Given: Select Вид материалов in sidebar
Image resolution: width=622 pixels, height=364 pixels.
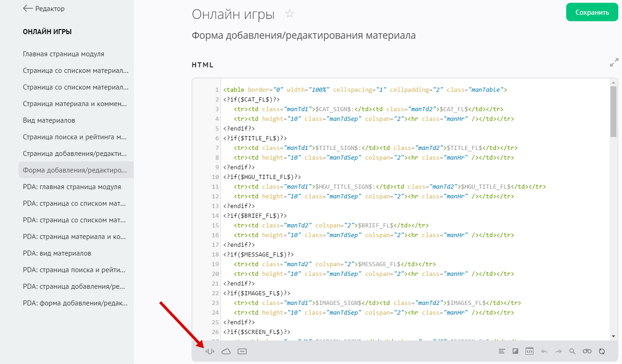Looking at the screenshot, I should coord(49,120).
